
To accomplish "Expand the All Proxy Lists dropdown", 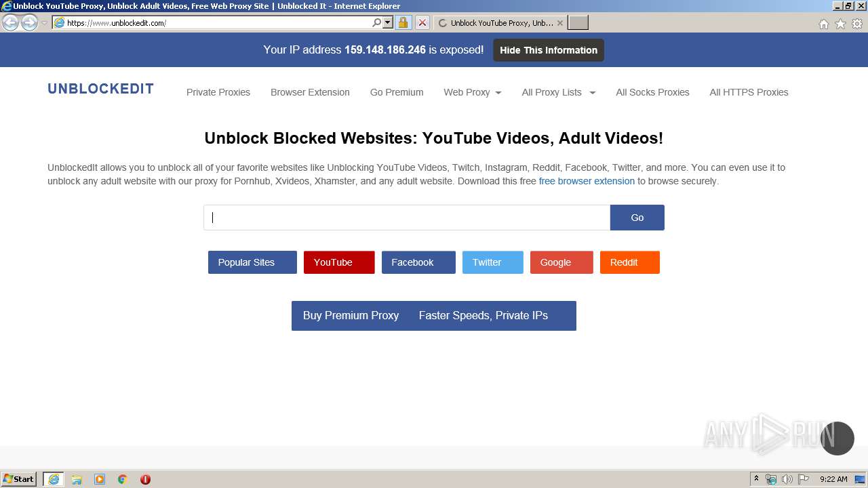I will point(559,92).
